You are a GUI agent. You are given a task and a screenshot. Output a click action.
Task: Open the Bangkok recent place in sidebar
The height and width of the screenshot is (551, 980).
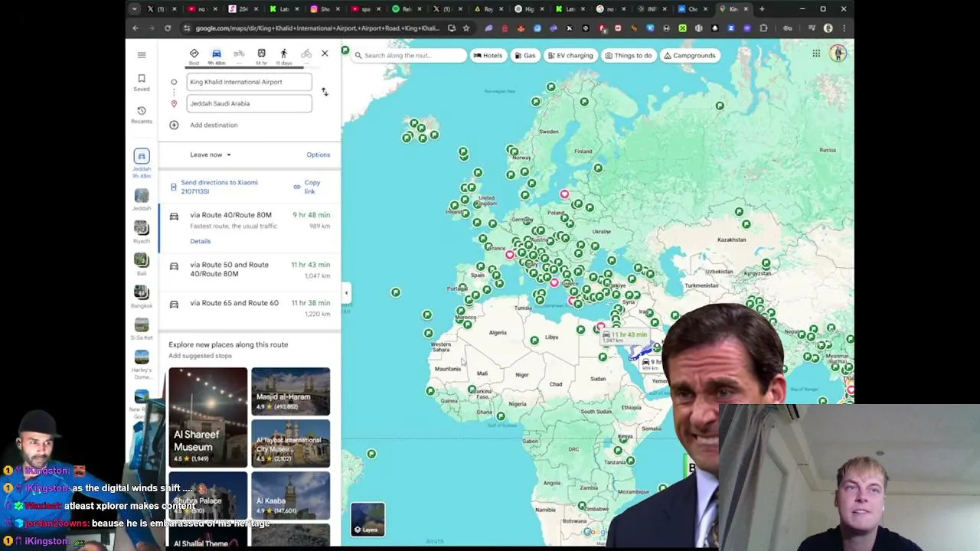pyautogui.click(x=142, y=297)
